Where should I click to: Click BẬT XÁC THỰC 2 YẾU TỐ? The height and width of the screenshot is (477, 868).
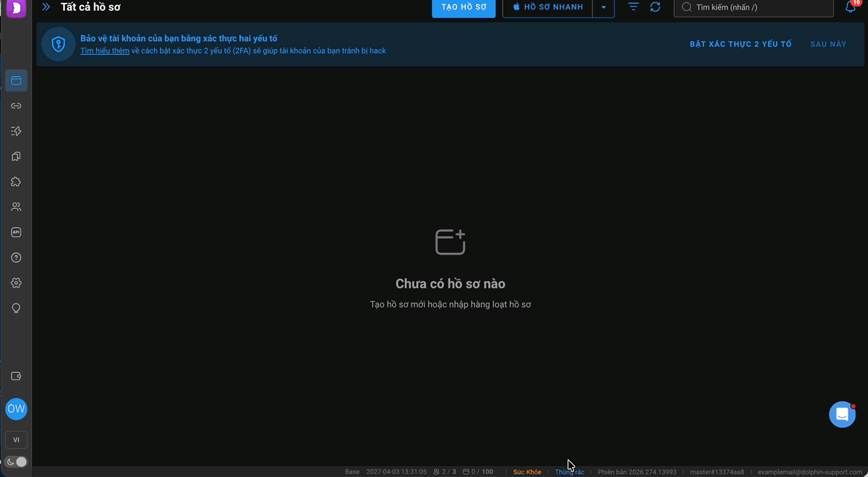tap(741, 44)
